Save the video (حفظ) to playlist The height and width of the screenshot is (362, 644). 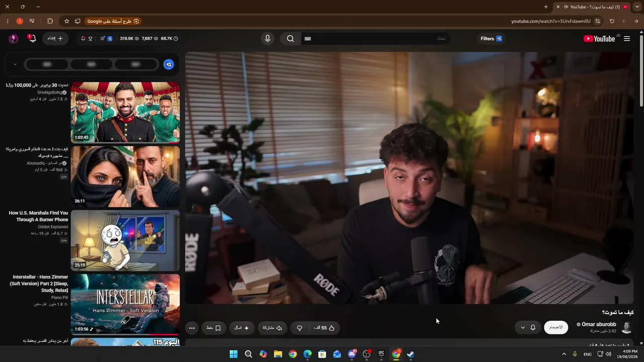point(213,328)
